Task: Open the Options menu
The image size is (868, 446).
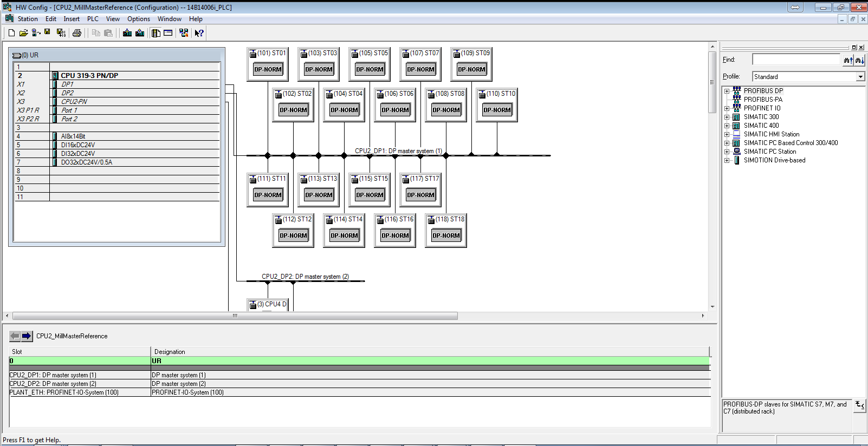Action: (x=138, y=19)
